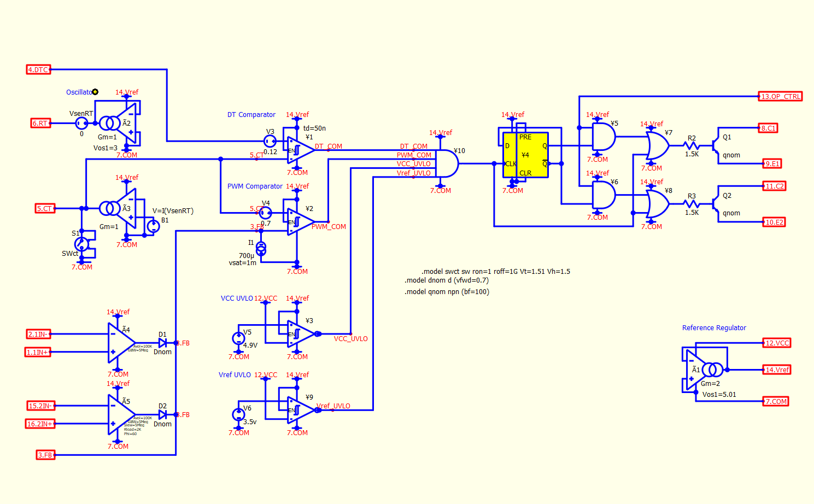Select the '3.5v' value of V6
Screen dimensions: 814x504
[250, 422]
